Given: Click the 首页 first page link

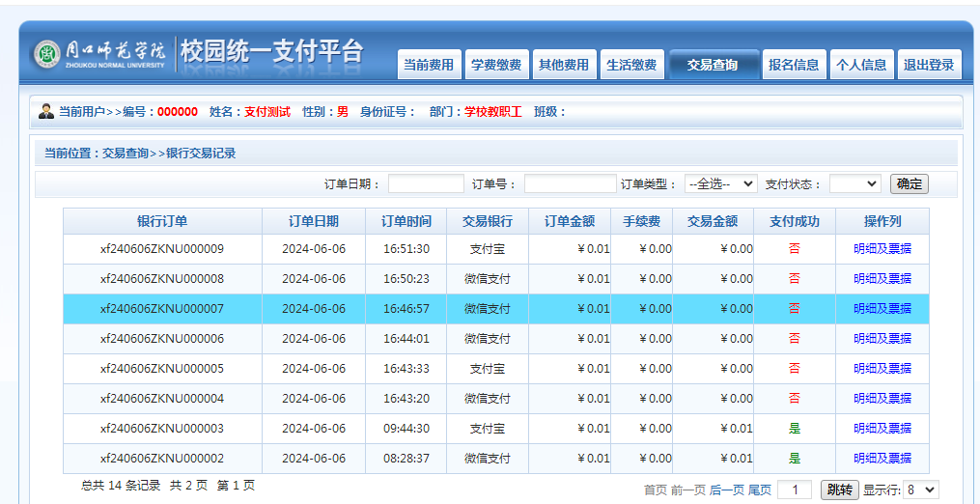Looking at the screenshot, I should [x=655, y=490].
